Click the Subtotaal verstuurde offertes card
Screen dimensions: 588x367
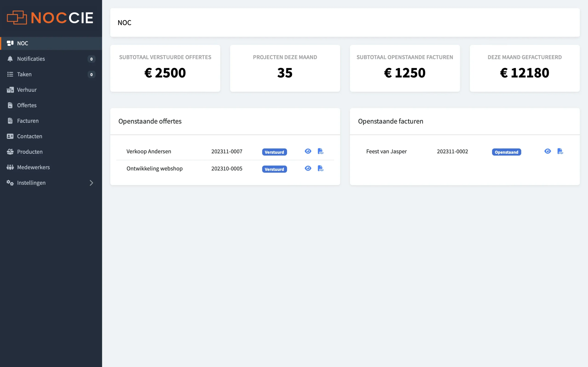165,68
